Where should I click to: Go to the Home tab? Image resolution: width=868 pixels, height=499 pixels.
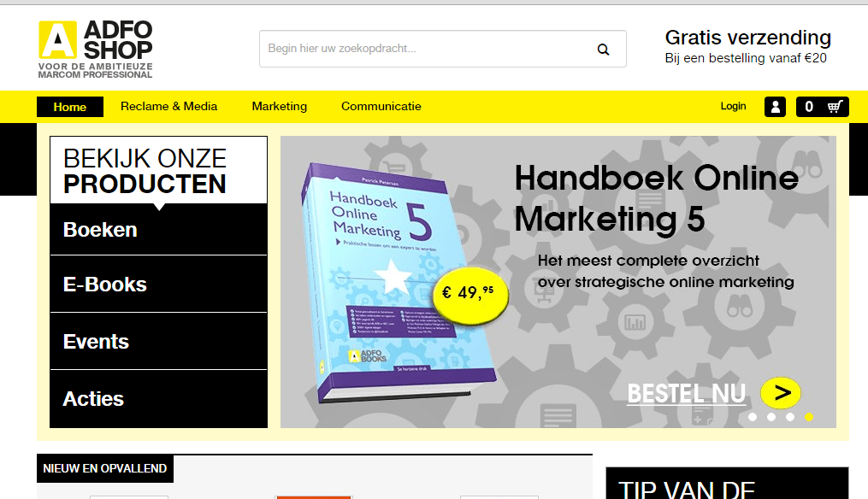tap(70, 107)
